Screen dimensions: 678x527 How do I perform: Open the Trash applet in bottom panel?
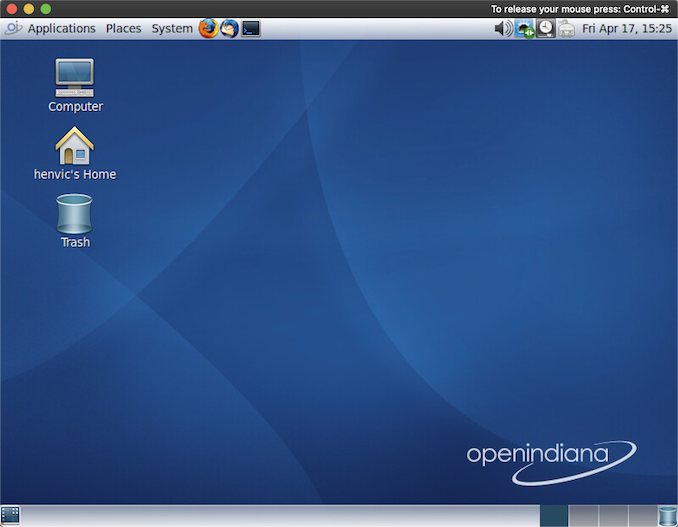pyautogui.click(x=667, y=516)
